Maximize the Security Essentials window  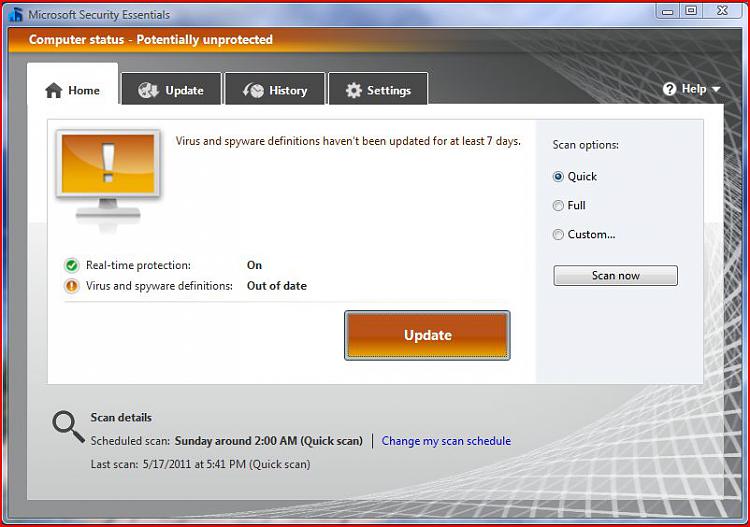pos(691,11)
